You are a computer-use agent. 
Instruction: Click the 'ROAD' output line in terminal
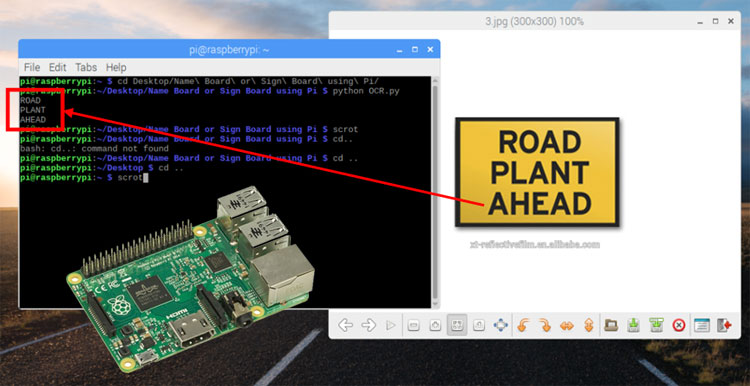pyautogui.click(x=30, y=100)
